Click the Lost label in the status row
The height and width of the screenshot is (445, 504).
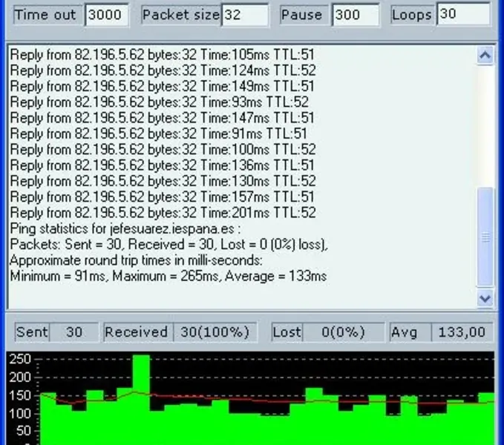coord(287,332)
